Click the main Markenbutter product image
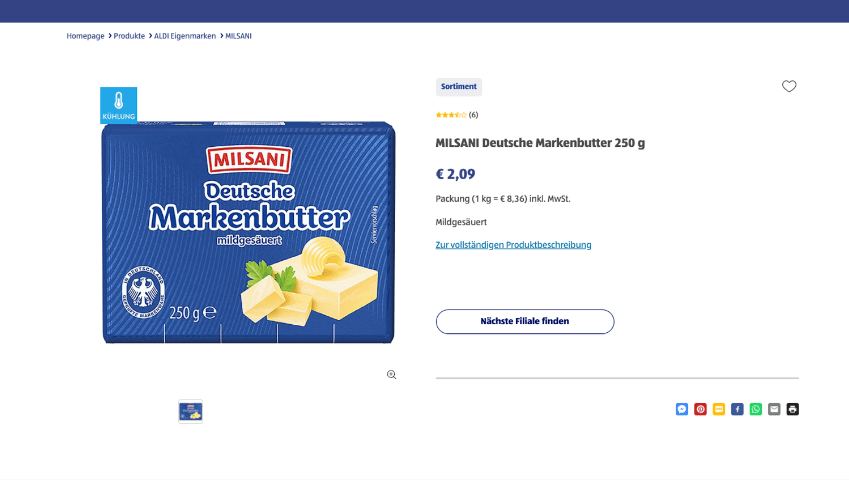849x480 pixels. tap(249, 233)
